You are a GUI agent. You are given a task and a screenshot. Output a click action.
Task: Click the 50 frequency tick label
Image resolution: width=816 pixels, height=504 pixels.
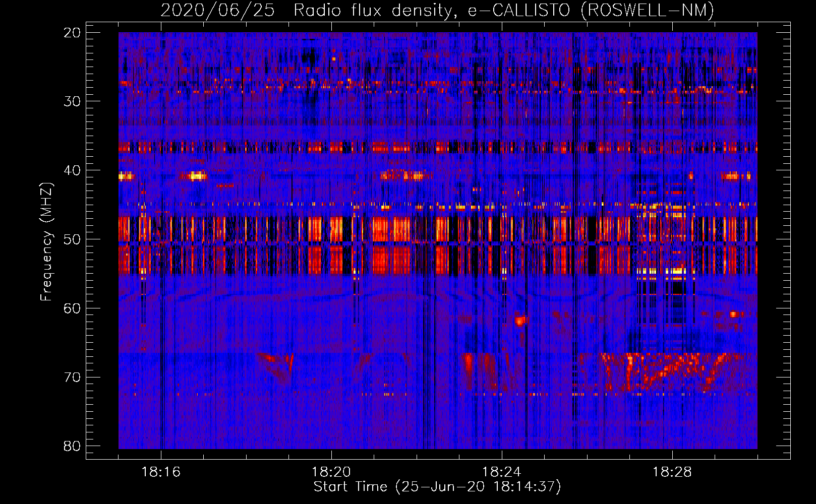pos(73,239)
